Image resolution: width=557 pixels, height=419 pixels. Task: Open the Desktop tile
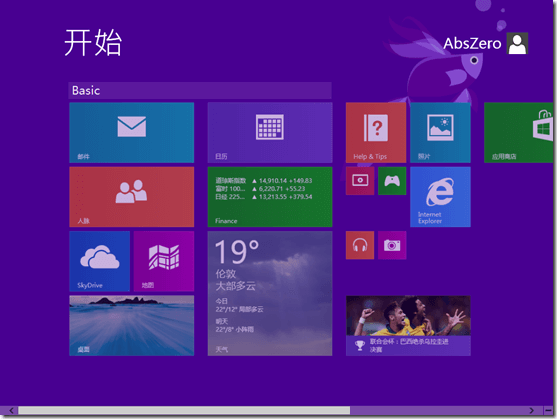pyautogui.click(x=131, y=326)
